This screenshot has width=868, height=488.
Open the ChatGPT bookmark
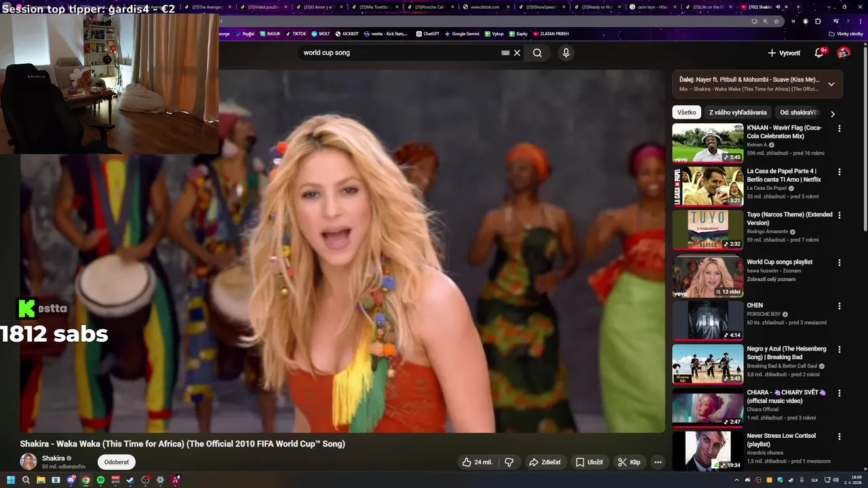pyautogui.click(x=428, y=33)
